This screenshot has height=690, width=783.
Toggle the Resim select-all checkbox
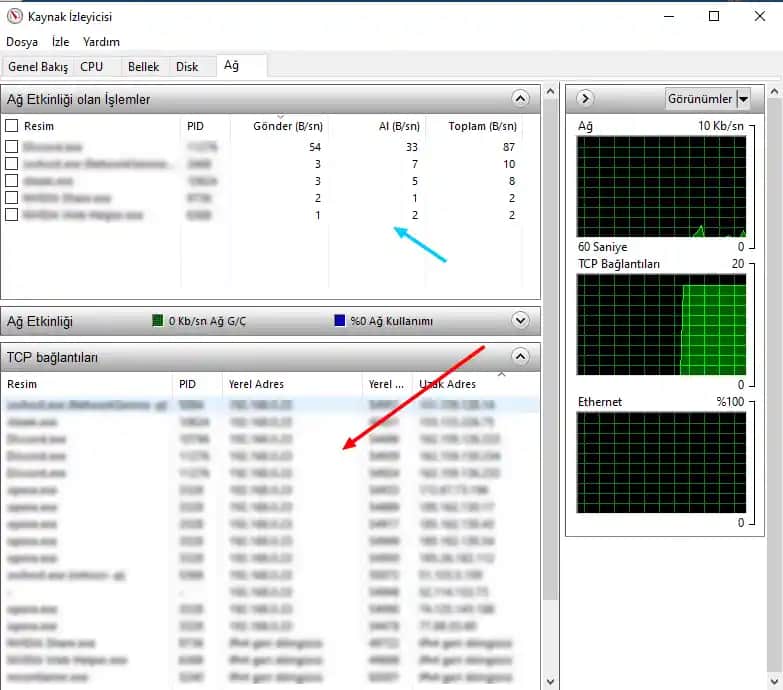click(12, 126)
